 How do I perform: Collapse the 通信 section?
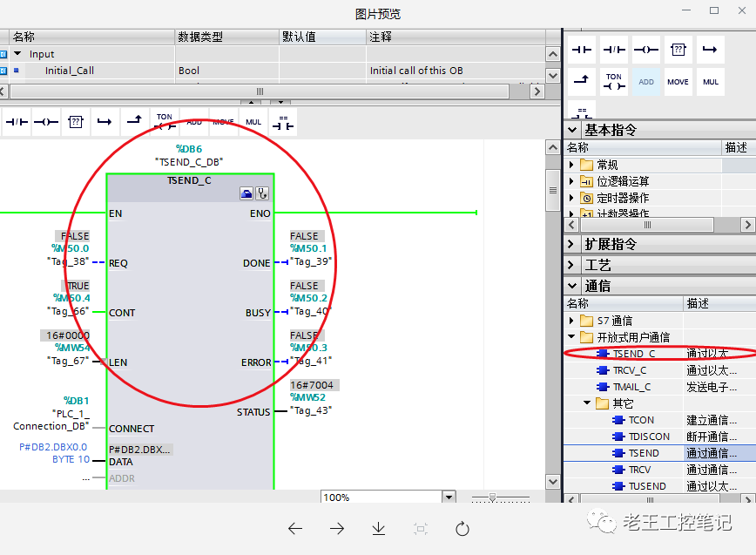point(572,286)
